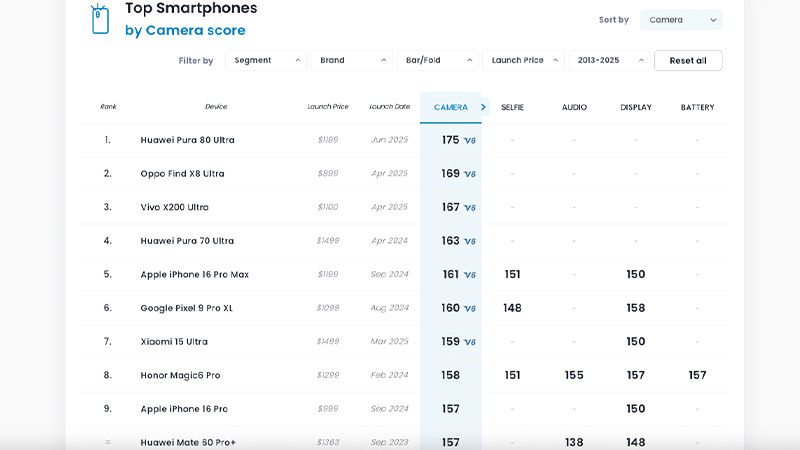800x450 pixels.
Task: Click the V6 badge for Vivo X200 Ultra
Action: point(470,208)
